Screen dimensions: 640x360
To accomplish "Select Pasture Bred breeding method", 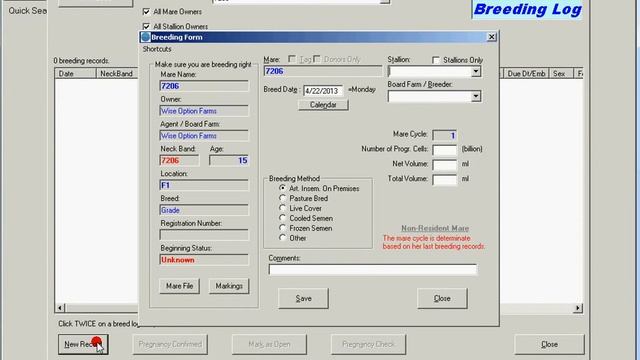I will pos(282,198).
